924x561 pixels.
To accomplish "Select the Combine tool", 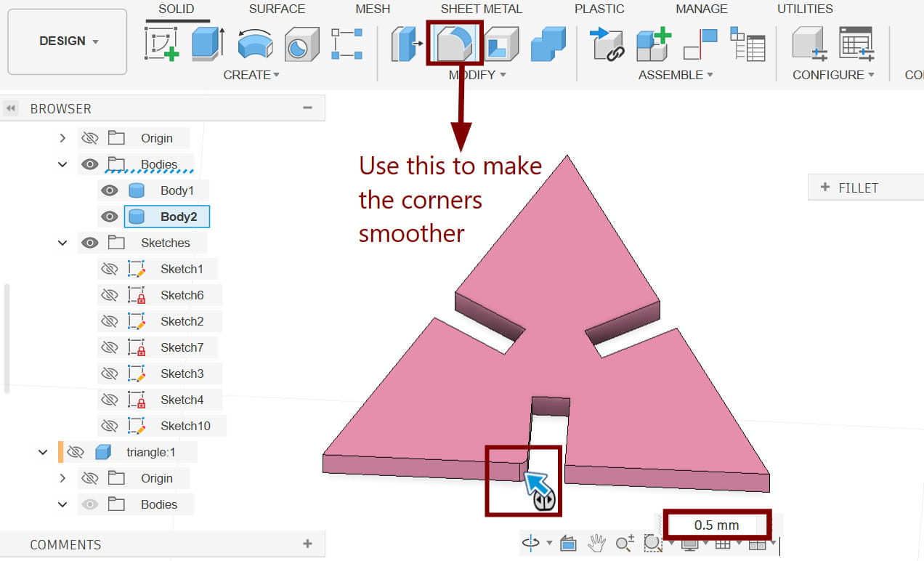I will [x=548, y=44].
